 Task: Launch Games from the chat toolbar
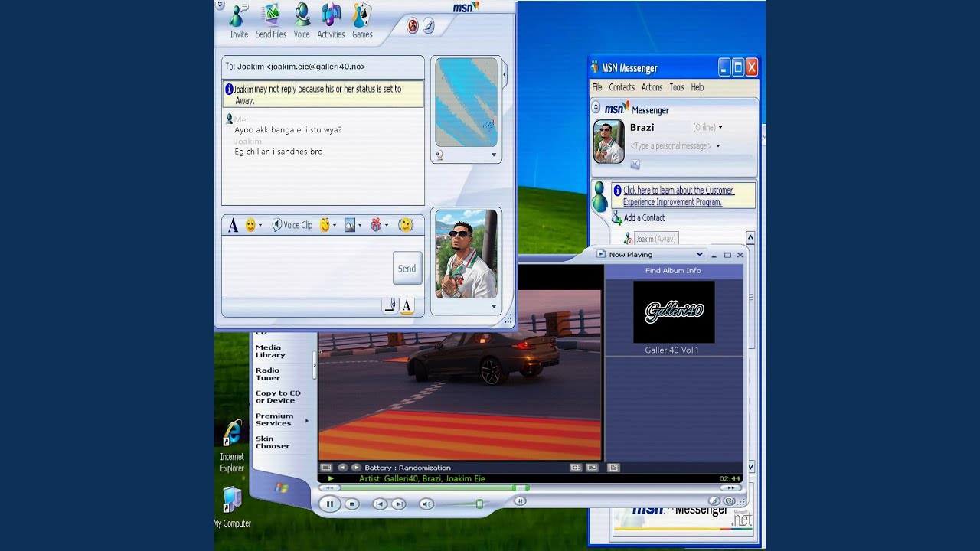coord(362,21)
